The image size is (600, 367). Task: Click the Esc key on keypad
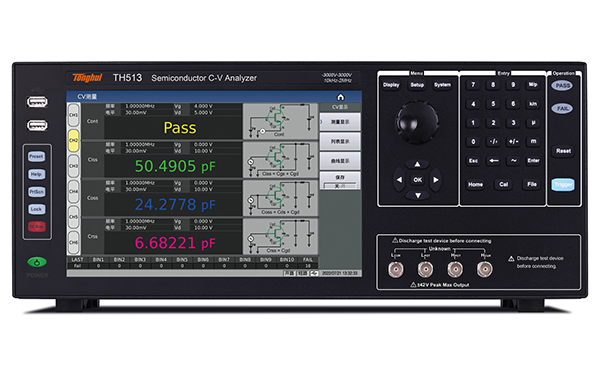tap(473, 160)
